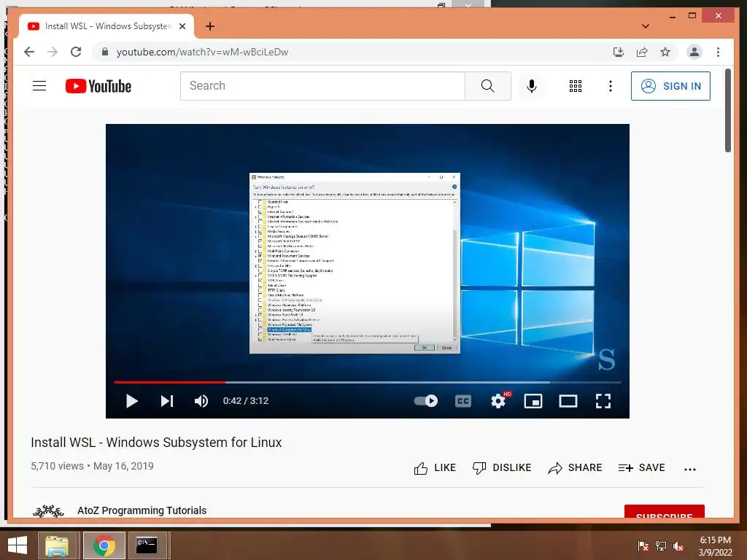Viewport: 747px width, 560px height.
Task: Open the site padlock info
Action: (x=105, y=52)
